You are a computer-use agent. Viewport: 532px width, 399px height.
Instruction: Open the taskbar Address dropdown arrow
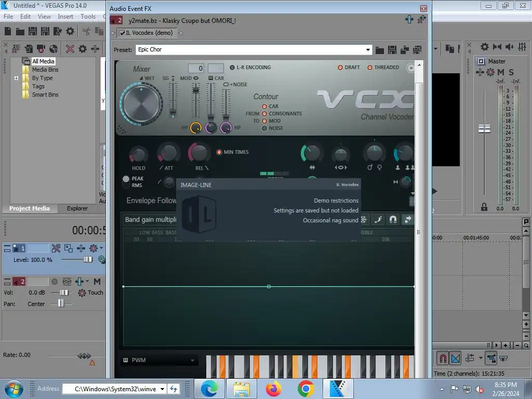(163, 389)
